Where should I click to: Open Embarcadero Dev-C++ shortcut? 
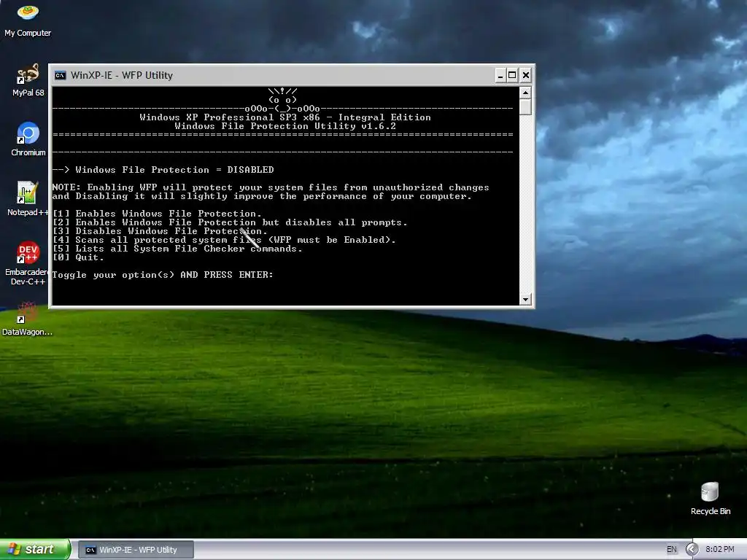tap(28, 262)
